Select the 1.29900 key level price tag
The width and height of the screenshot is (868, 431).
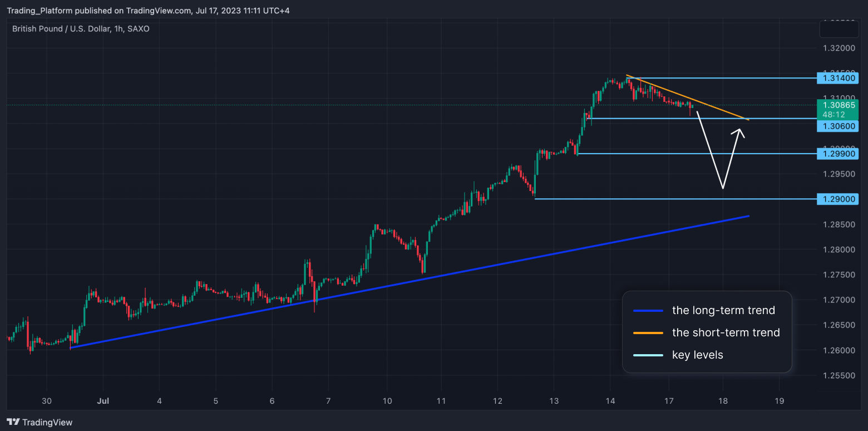(837, 154)
